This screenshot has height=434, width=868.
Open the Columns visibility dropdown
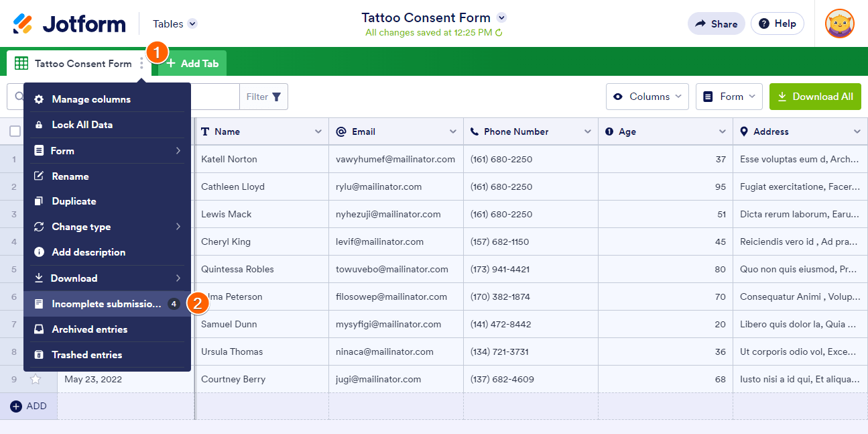coord(647,97)
